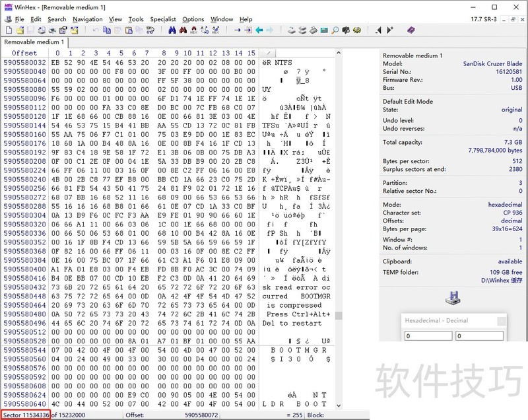Select the Removable medium 1 tab
This screenshot has width=528, height=420.
coord(35,42)
